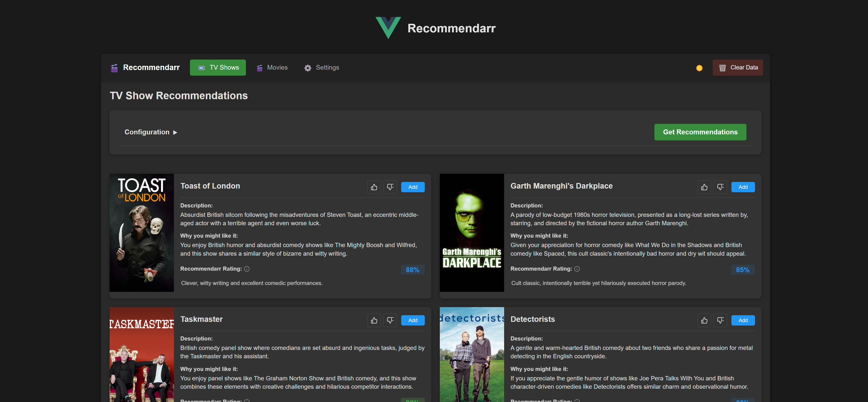The image size is (868, 402).
Task: Add Taskmaster to the library
Action: 413,321
